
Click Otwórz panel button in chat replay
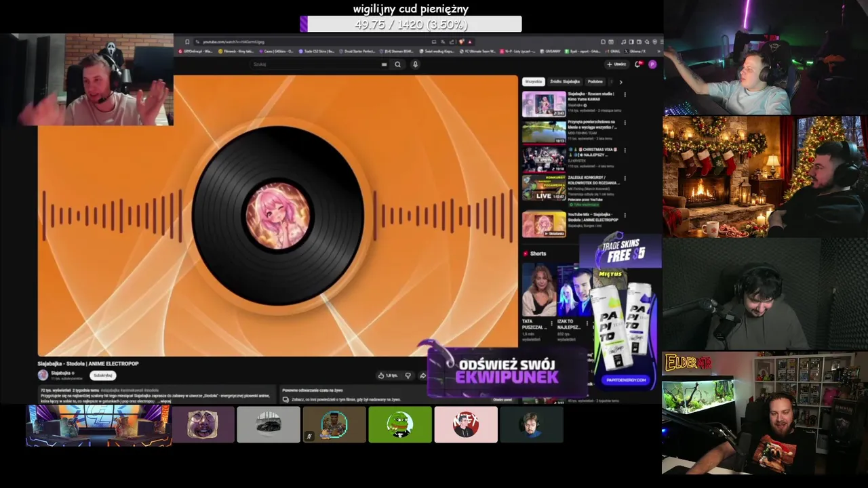pos(502,400)
